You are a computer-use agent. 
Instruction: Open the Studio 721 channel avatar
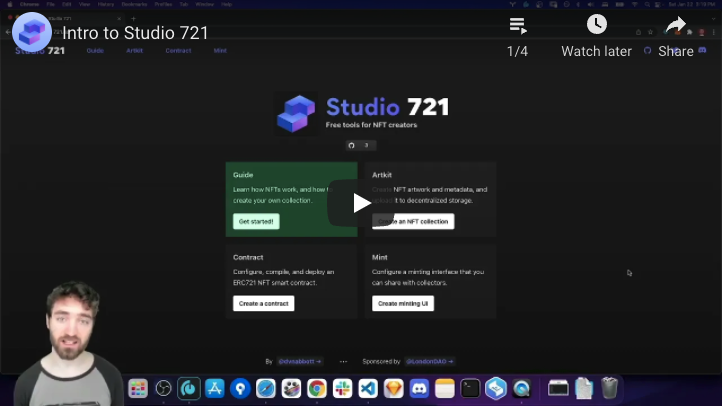(32, 32)
